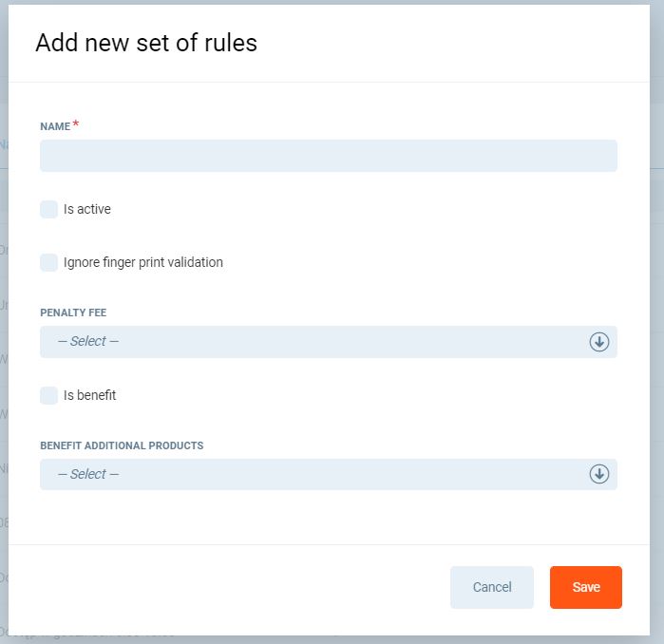This screenshot has height=644, width=664.
Task: Click the "Is active" label text
Action: pyautogui.click(x=87, y=209)
